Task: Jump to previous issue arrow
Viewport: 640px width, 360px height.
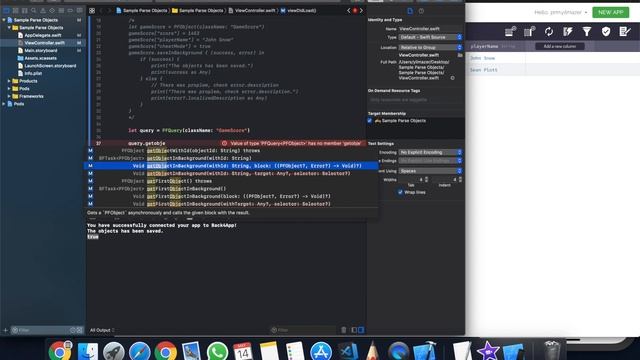Action: pos(349,11)
